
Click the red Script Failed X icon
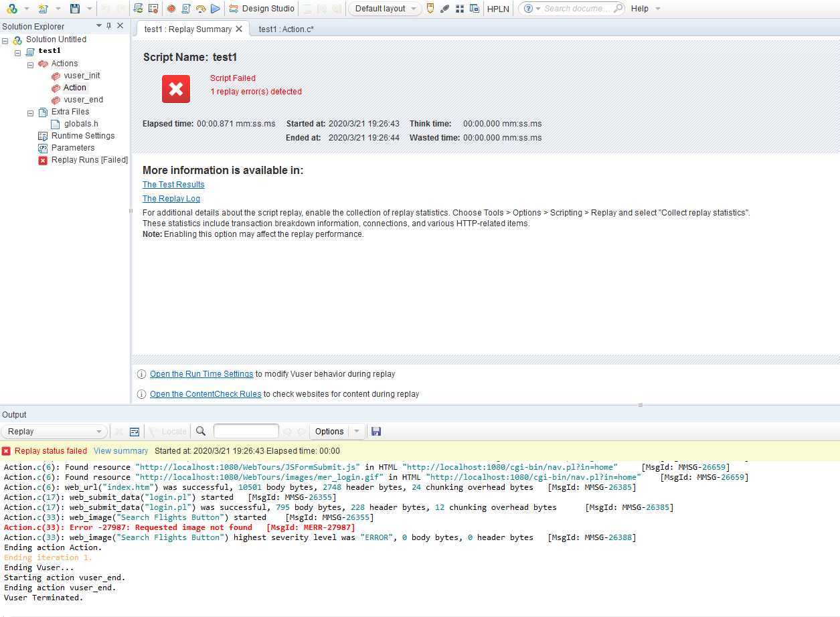(x=176, y=88)
